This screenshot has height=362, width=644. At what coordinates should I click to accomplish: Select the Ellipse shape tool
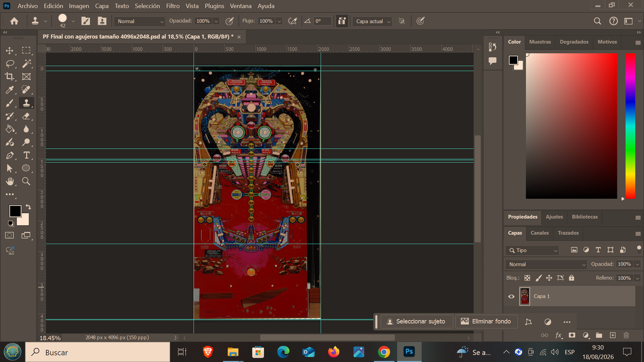pos(26,168)
